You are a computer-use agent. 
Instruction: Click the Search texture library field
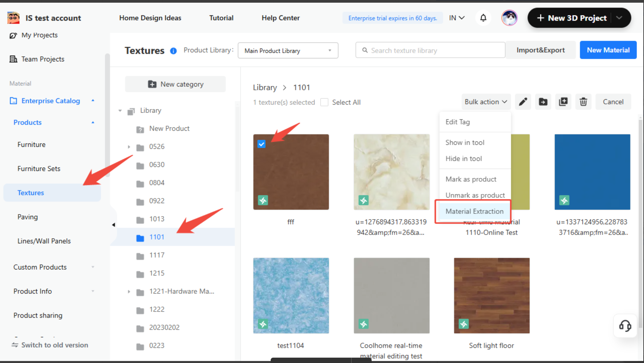tap(430, 50)
